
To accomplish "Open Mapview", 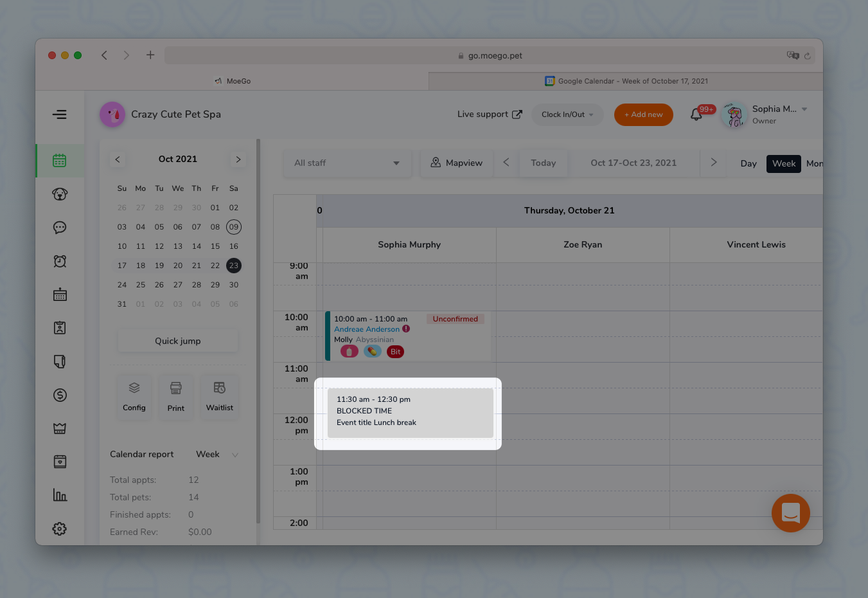I will (x=457, y=163).
